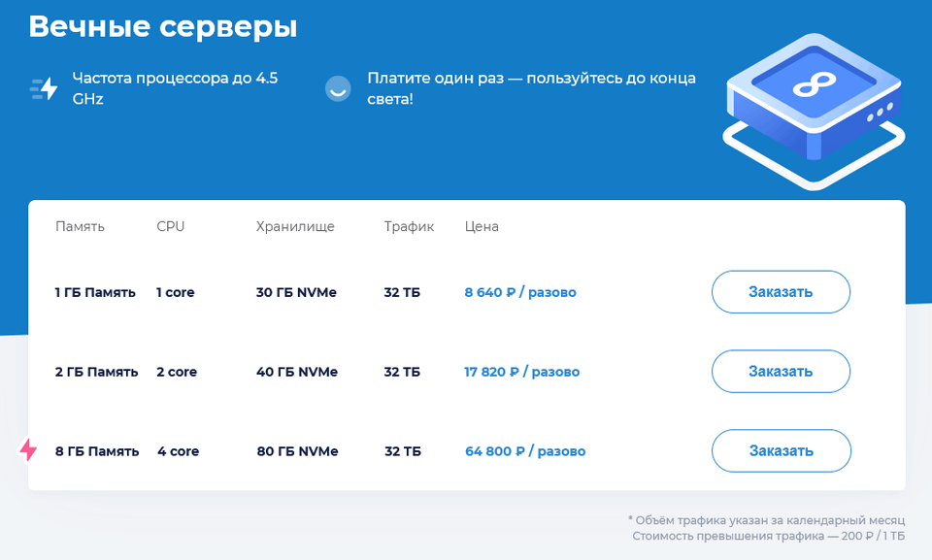The height and width of the screenshot is (560, 932).
Task: Select the Трафик column header
Action: (408, 226)
